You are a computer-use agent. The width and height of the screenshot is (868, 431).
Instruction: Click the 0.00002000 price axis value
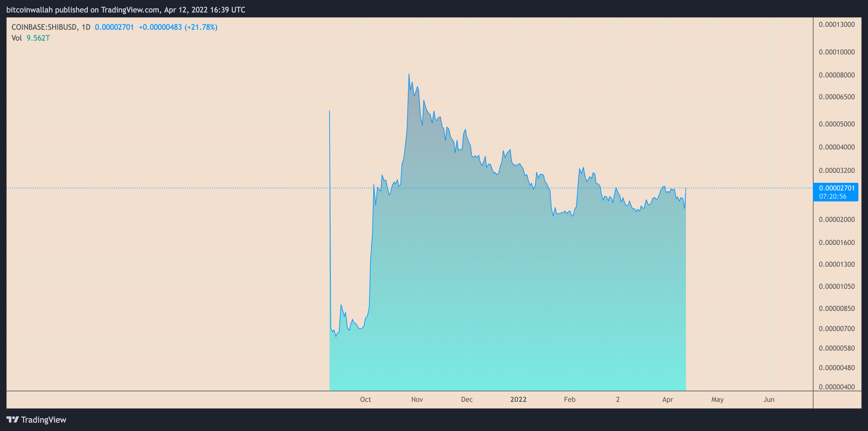coord(837,220)
